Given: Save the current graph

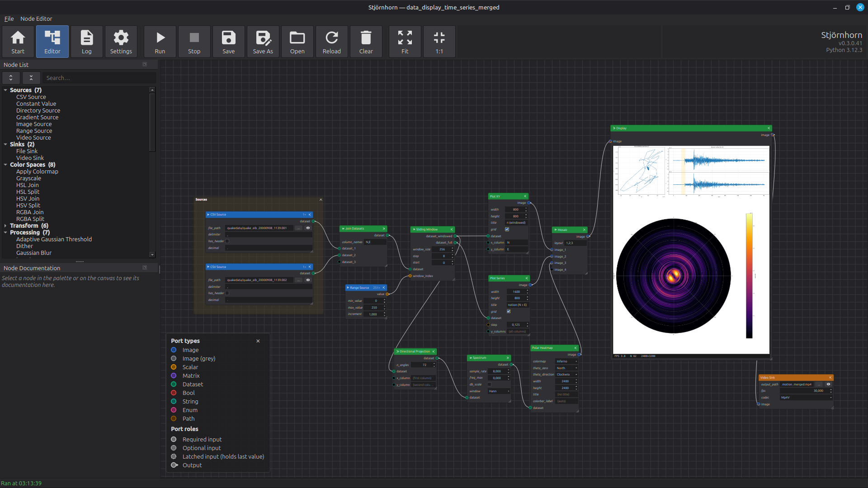Looking at the screenshot, I should pos(229,42).
